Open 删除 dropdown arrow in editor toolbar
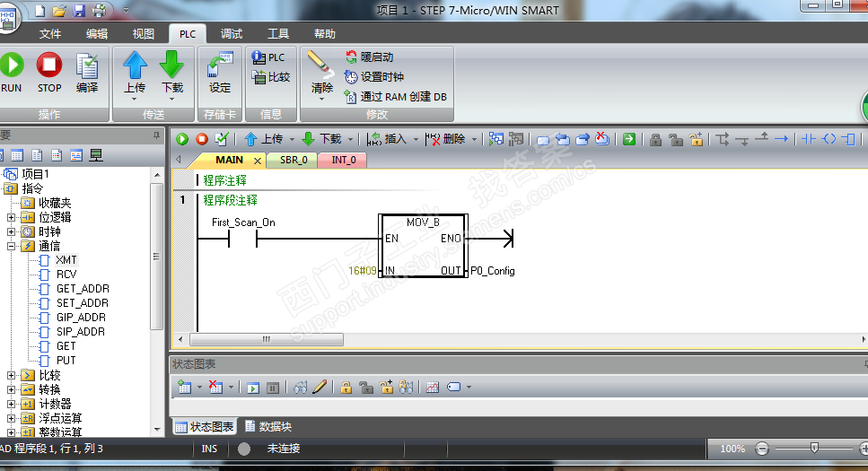The height and width of the screenshot is (471, 868). click(x=475, y=139)
